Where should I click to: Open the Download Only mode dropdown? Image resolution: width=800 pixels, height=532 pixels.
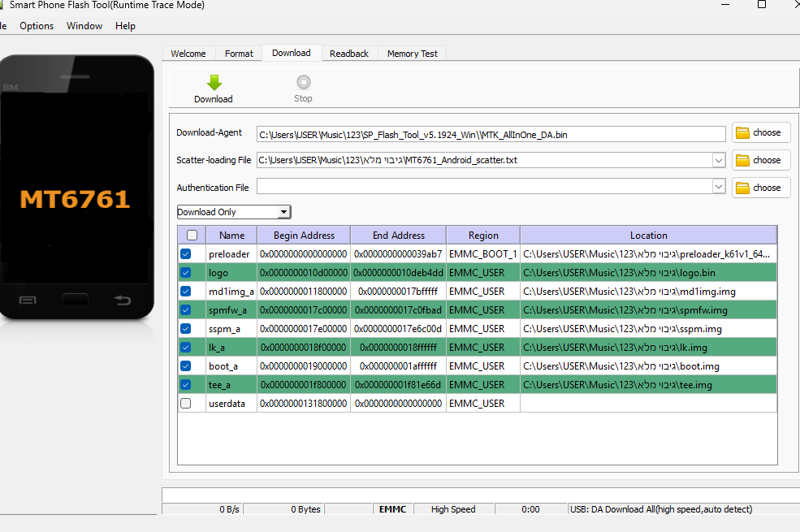click(234, 212)
